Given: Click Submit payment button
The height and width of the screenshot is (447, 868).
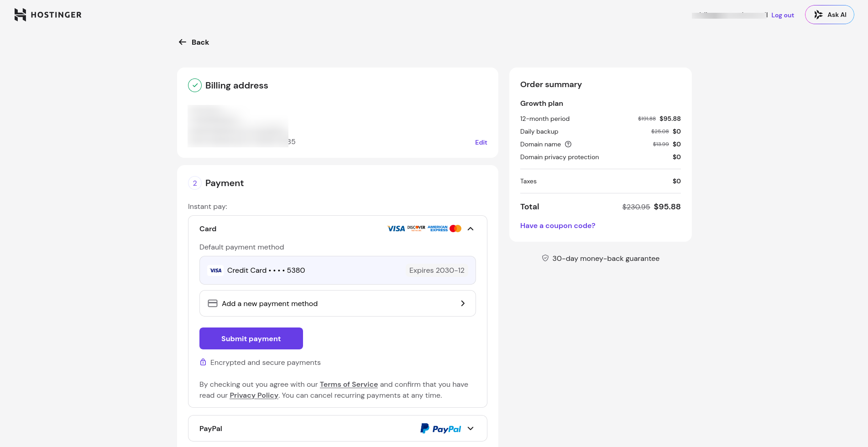Looking at the screenshot, I should click(x=251, y=338).
